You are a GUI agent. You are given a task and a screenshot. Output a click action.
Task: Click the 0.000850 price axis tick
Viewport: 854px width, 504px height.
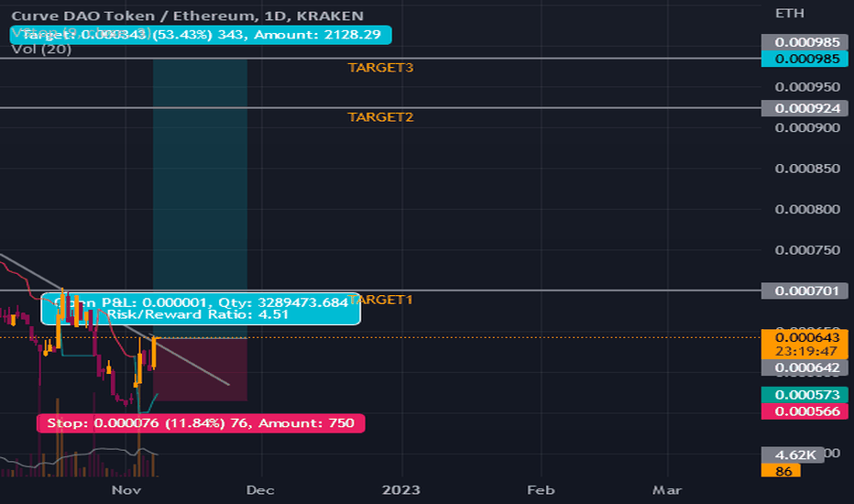coord(807,169)
